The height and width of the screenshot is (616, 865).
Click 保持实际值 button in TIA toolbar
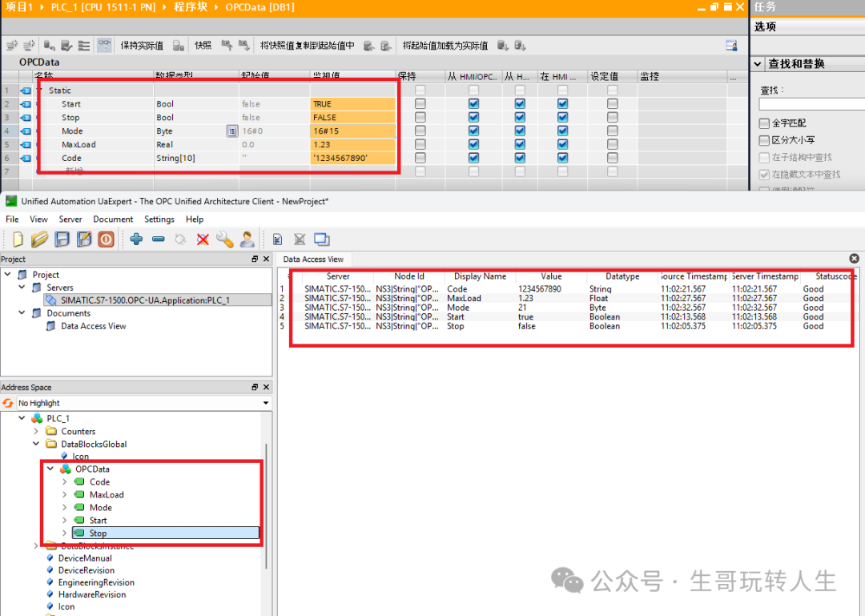pyautogui.click(x=142, y=46)
